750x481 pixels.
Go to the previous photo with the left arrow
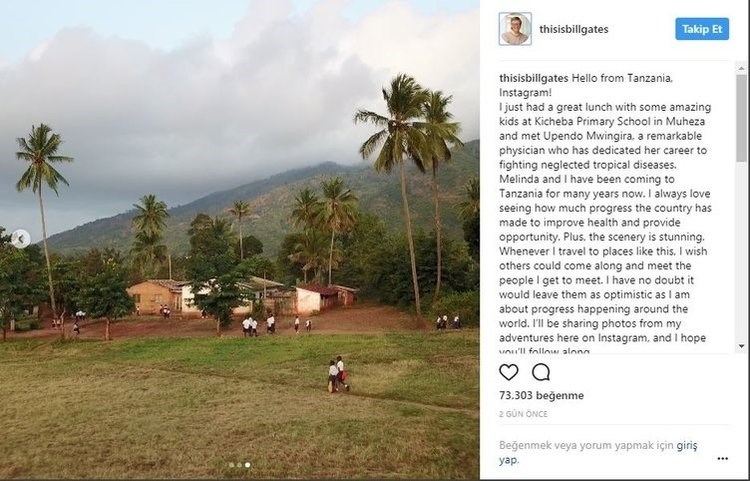[21, 238]
